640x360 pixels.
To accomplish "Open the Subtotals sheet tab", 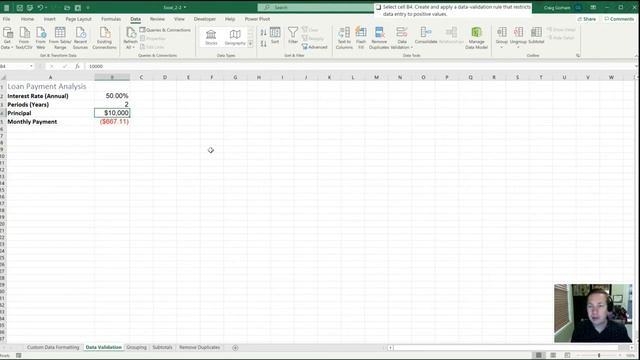I will pyautogui.click(x=162, y=347).
